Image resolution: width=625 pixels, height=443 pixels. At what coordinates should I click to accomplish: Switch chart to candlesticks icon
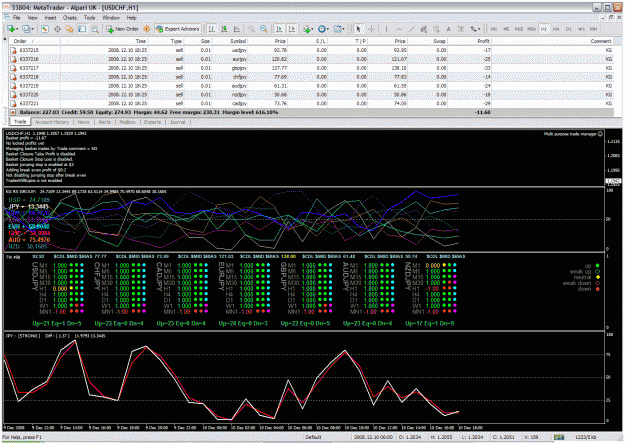tap(224, 29)
